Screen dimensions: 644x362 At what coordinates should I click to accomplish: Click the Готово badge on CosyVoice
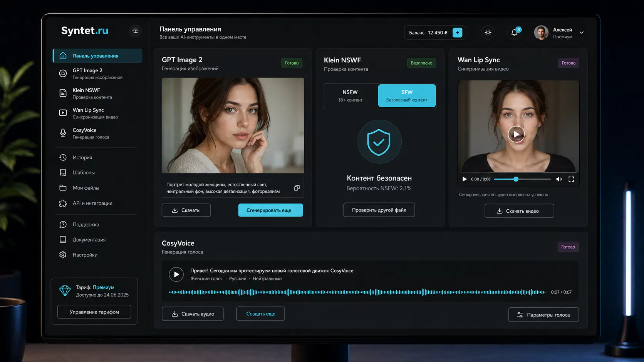pyautogui.click(x=568, y=247)
